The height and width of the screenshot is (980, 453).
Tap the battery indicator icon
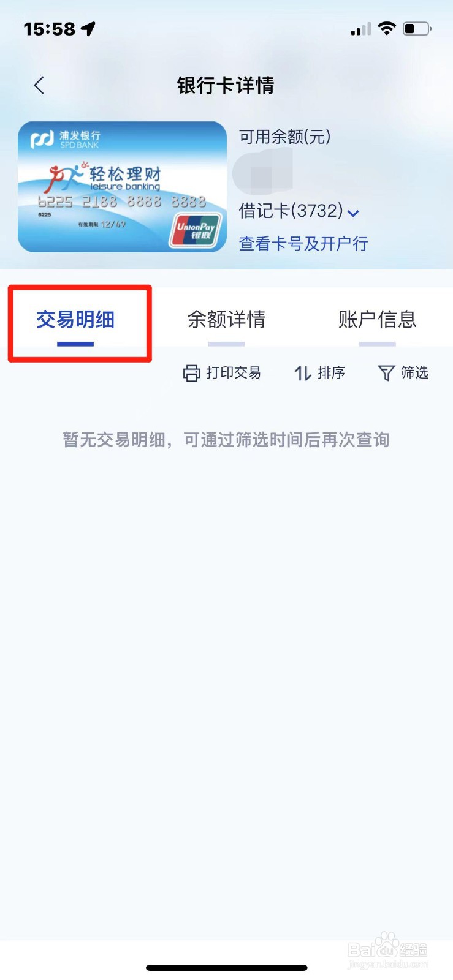(417, 28)
